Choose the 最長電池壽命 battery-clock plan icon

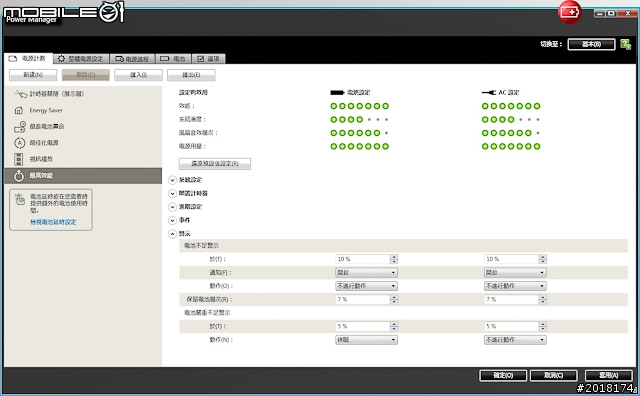[20, 127]
